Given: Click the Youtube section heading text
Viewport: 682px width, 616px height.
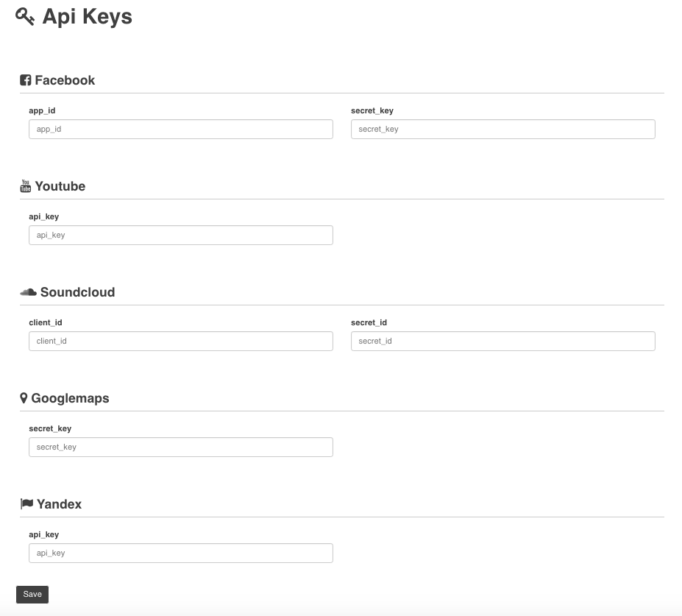Looking at the screenshot, I should 60,186.
